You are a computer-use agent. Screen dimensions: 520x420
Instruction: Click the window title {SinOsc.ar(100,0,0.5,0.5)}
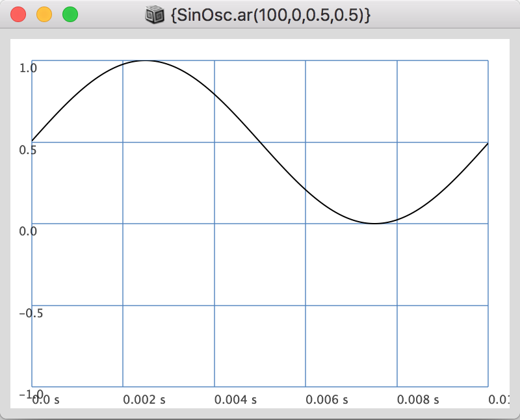(x=270, y=14)
